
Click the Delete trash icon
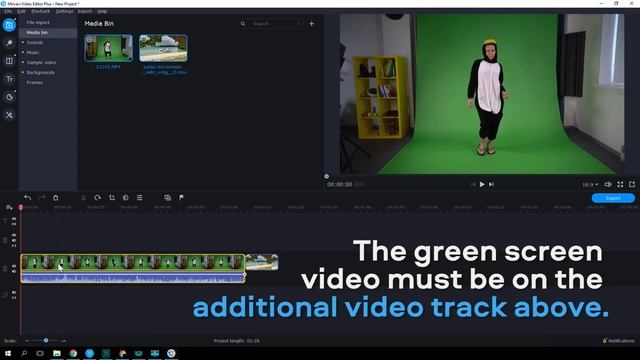click(x=56, y=198)
